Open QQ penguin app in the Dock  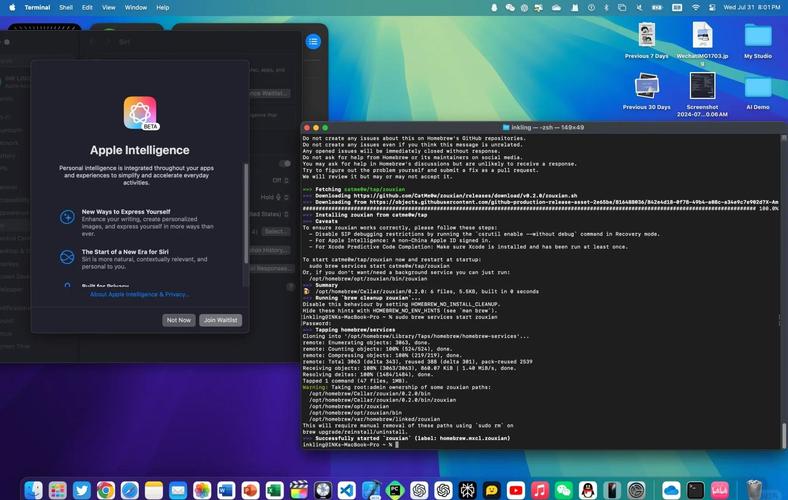[x=588, y=489]
